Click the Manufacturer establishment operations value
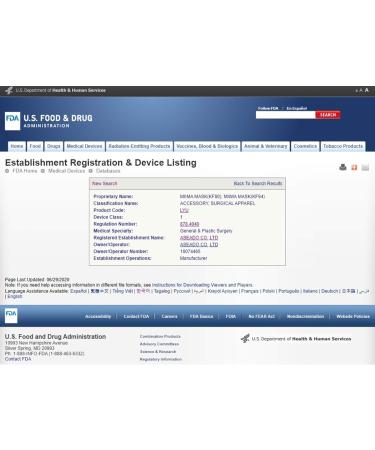 click(x=193, y=258)
